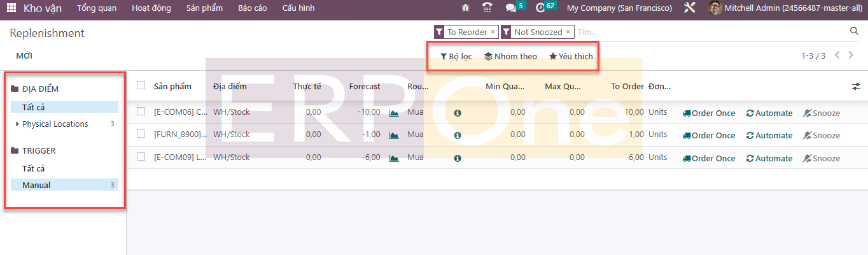
Task: Remove the To Reorder filter tag
Action: click(x=493, y=32)
